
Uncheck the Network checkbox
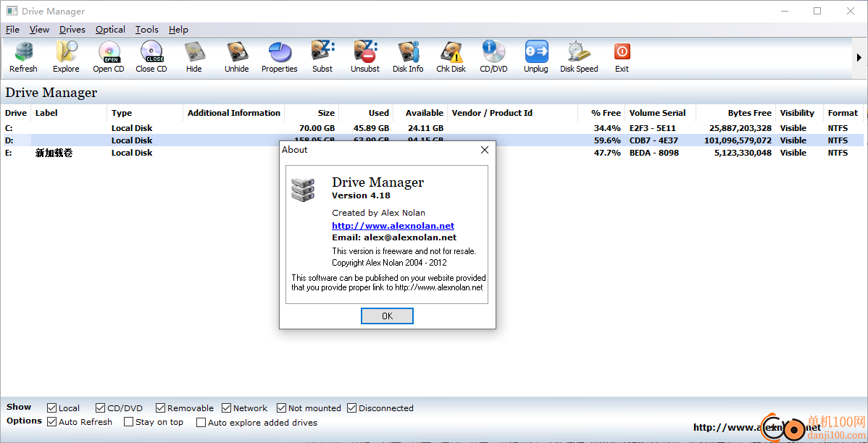coord(226,408)
